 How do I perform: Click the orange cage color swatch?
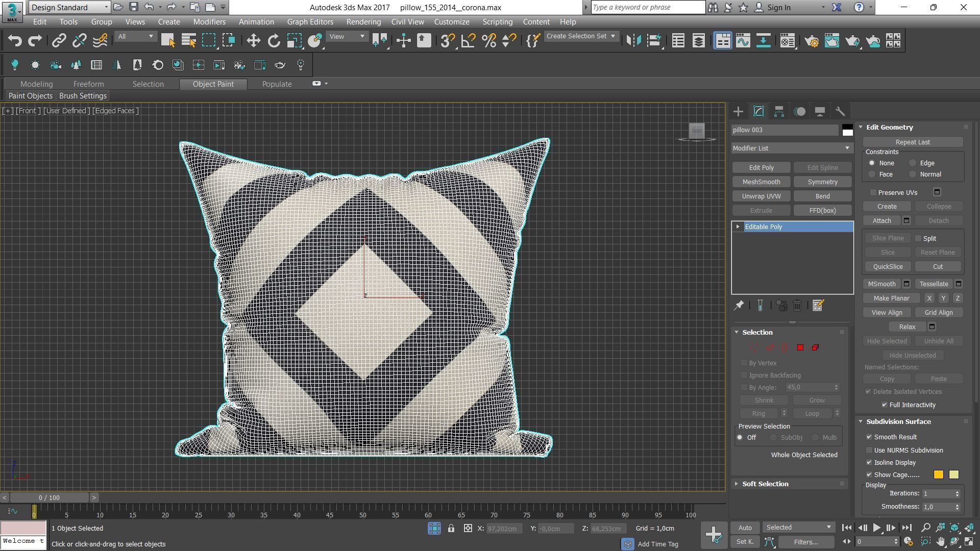pos(938,475)
